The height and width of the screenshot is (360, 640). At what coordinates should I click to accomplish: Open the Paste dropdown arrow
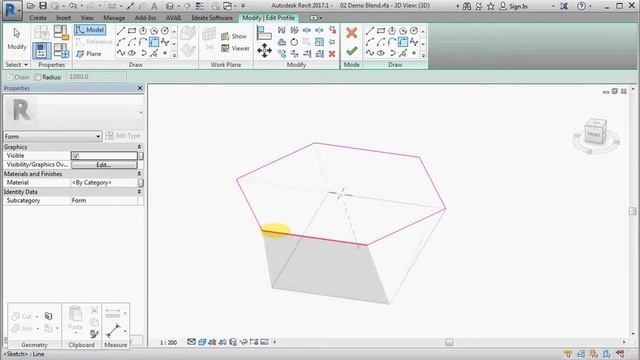pos(76,333)
